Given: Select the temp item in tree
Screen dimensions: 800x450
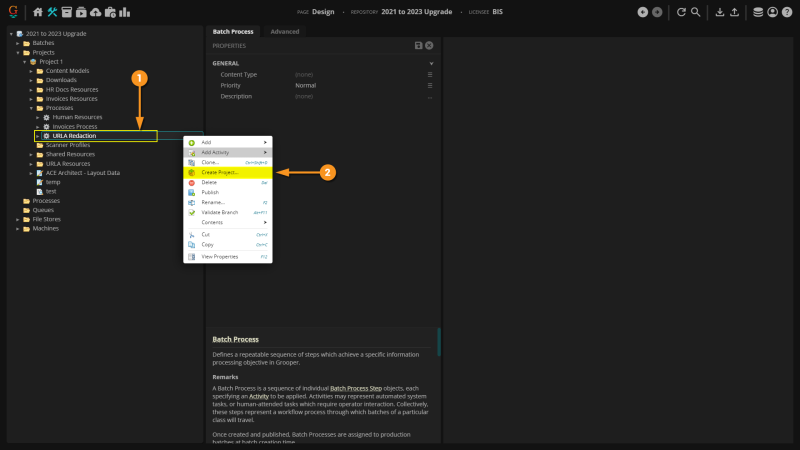Looking at the screenshot, I should pos(53,182).
